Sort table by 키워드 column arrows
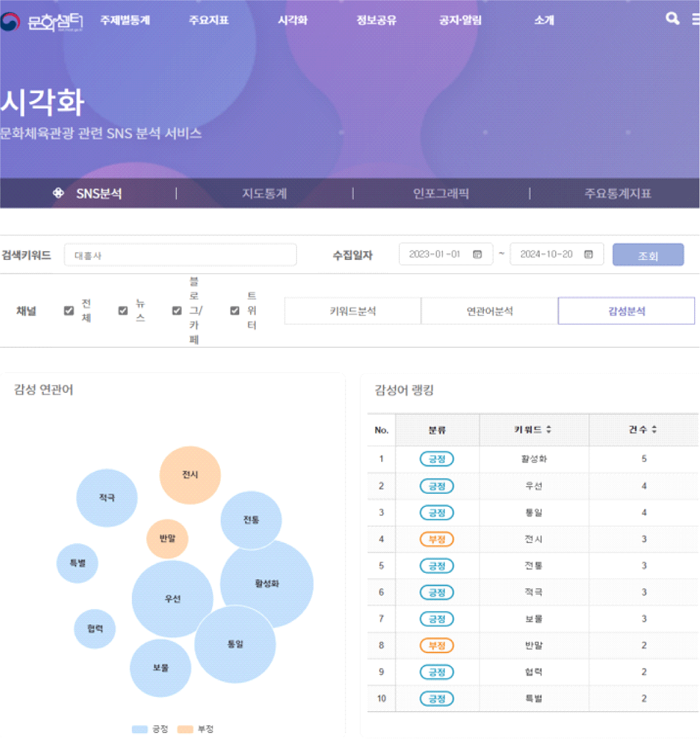Image resolution: width=700 pixels, height=739 pixels. [549, 429]
